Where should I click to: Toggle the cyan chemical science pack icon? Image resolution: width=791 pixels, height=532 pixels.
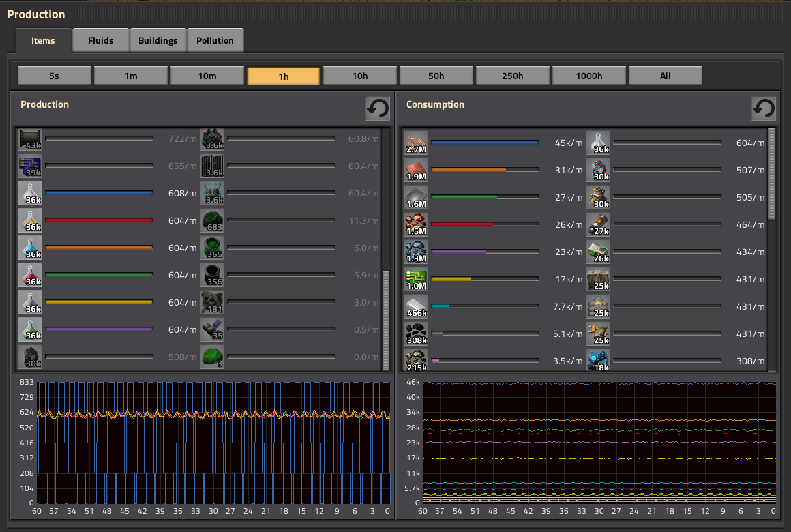[30, 248]
